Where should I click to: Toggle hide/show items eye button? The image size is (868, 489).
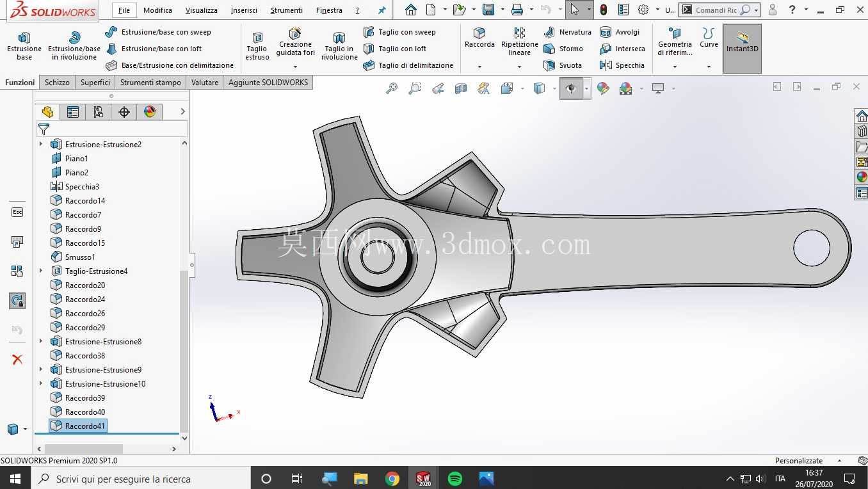pyautogui.click(x=571, y=88)
